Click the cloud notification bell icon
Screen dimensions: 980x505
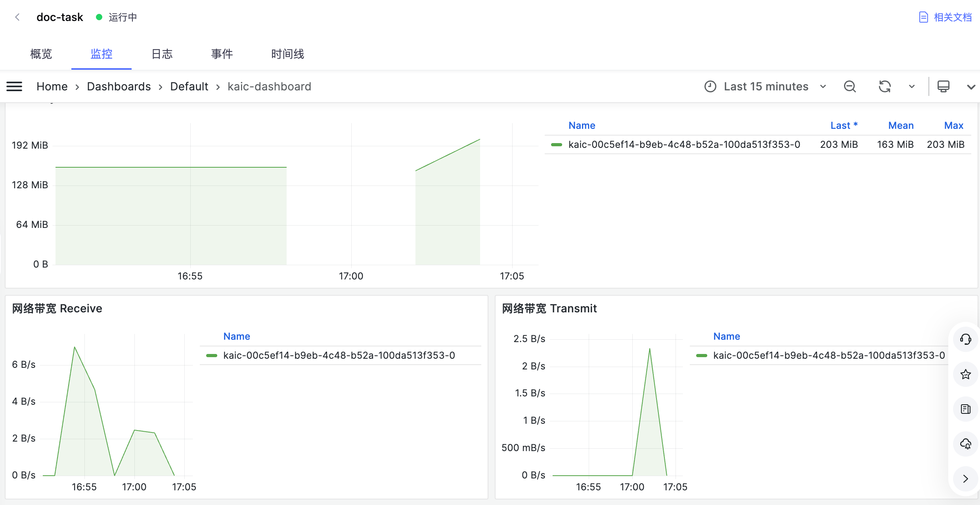click(965, 444)
